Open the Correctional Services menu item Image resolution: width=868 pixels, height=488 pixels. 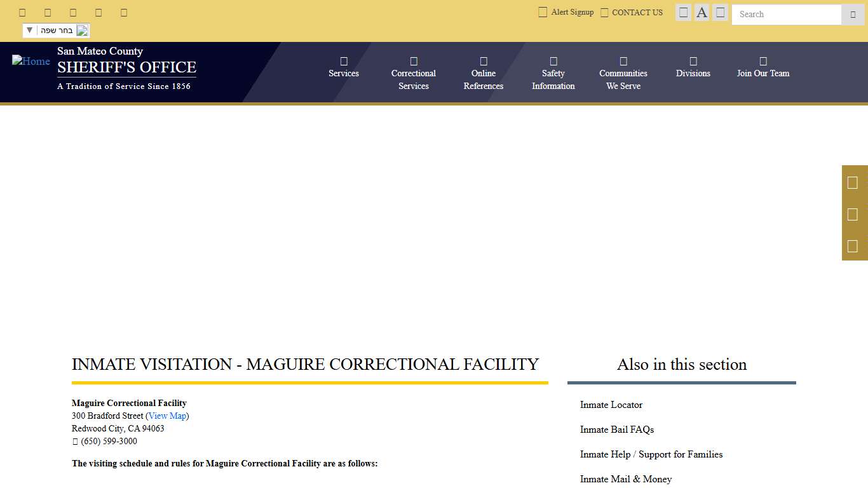click(413, 73)
